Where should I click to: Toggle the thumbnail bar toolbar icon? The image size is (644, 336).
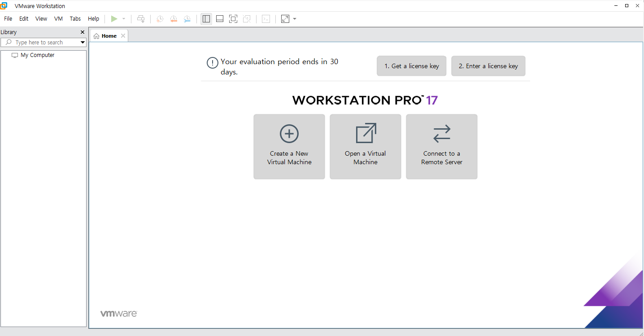click(220, 19)
